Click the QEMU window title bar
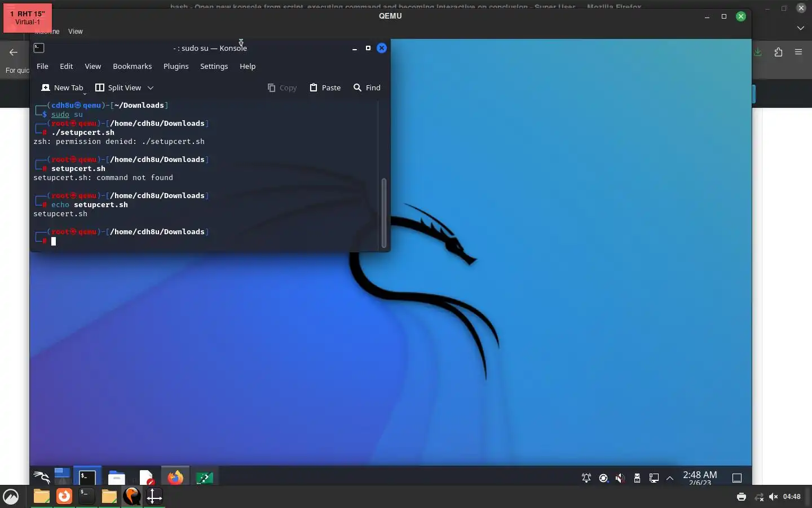Screen dimensions: 812x508 (x=390, y=16)
